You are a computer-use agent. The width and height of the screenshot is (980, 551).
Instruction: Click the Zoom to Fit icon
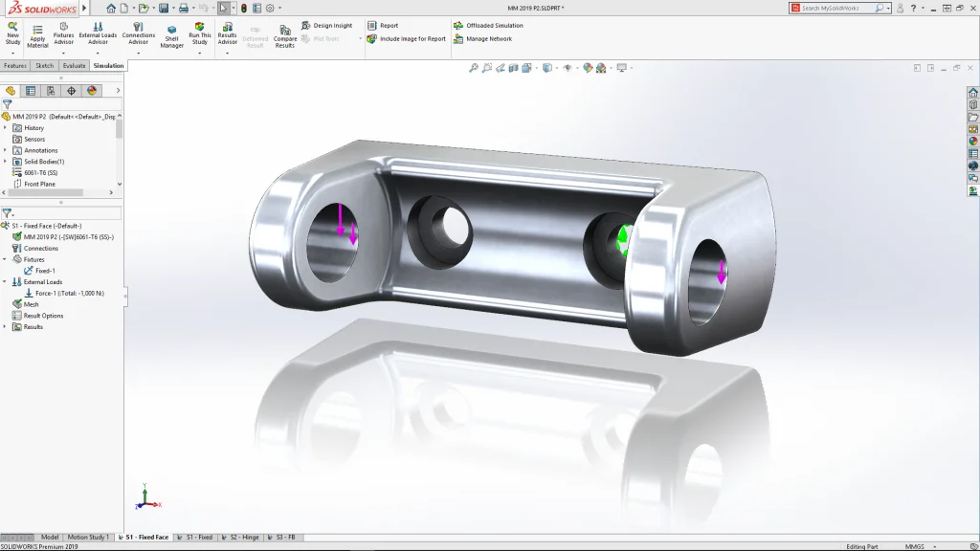[473, 68]
